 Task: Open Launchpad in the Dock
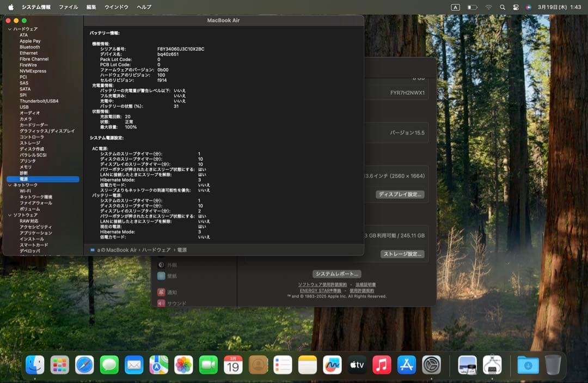click(60, 364)
